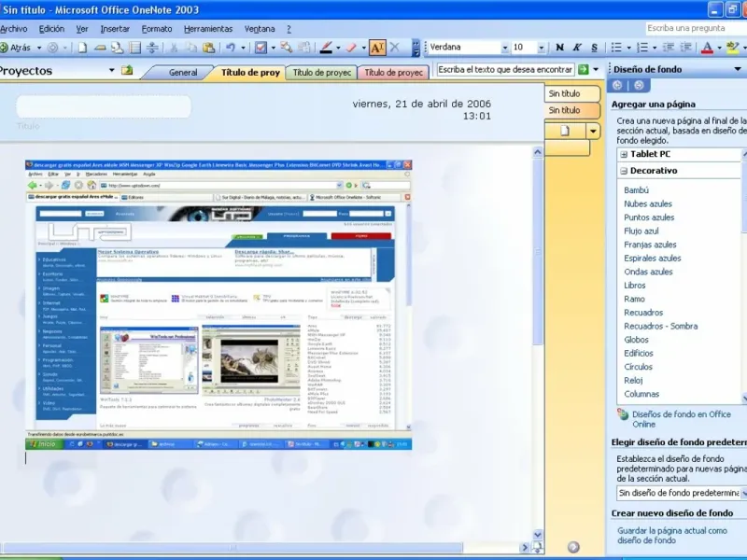Open Diseños de fondo en Office Online
The image size is (747, 560).
[x=682, y=419]
